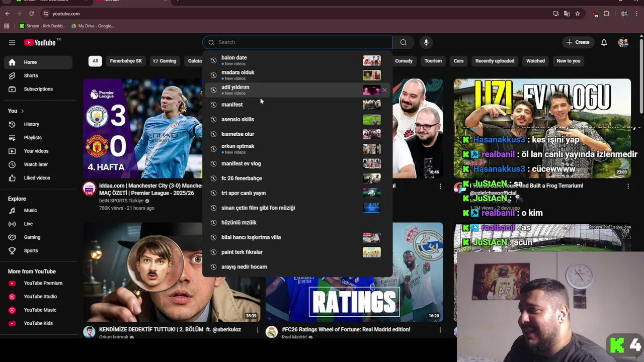The width and height of the screenshot is (644, 362).
Task: Open YouTube Studio link
Action: pyautogui.click(x=38, y=297)
